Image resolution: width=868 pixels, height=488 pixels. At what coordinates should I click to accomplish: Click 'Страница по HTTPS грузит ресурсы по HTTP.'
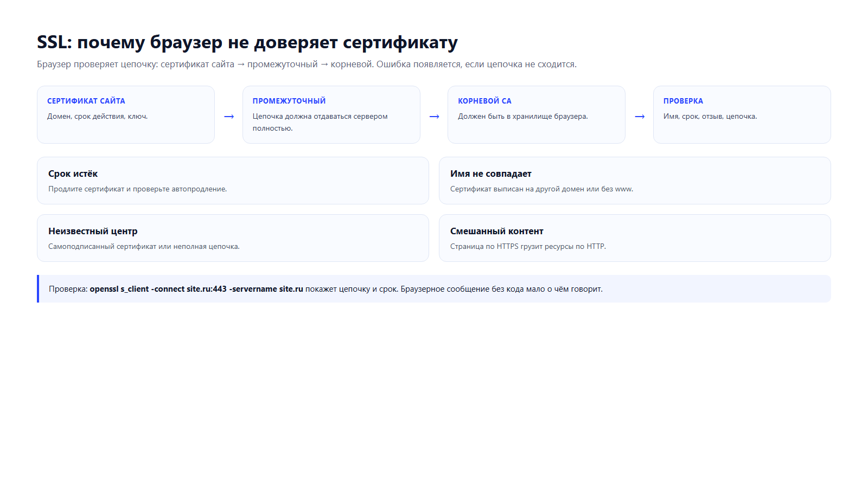click(x=528, y=246)
